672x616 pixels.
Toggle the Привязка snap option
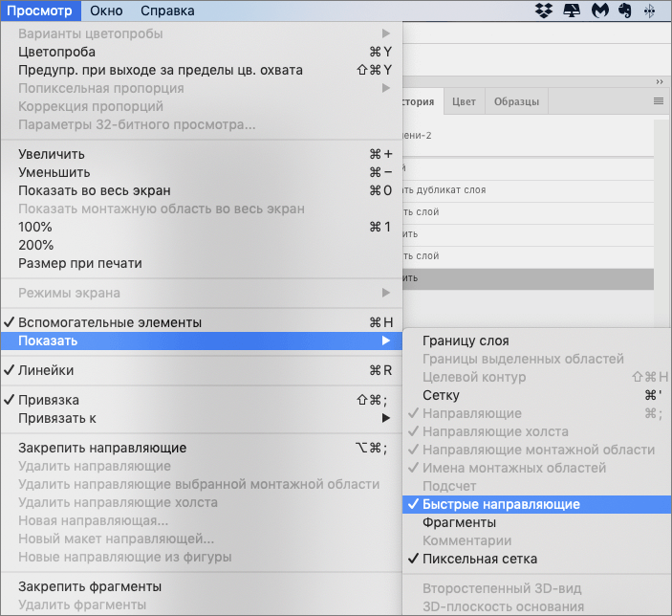pyautogui.click(x=202, y=400)
